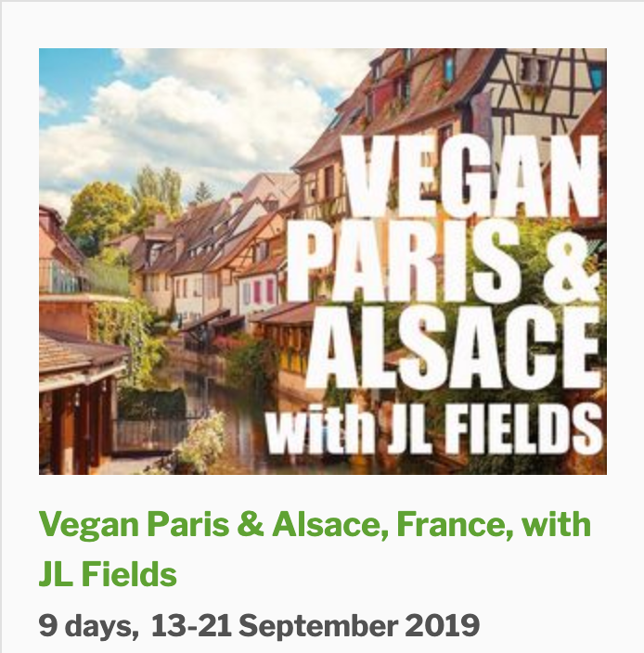
Task: Click the wooden shed in the left foreground
Action: coord(77,400)
